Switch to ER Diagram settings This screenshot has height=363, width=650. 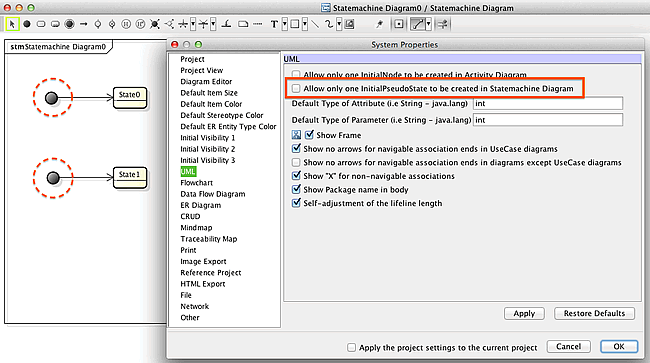[x=201, y=205]
